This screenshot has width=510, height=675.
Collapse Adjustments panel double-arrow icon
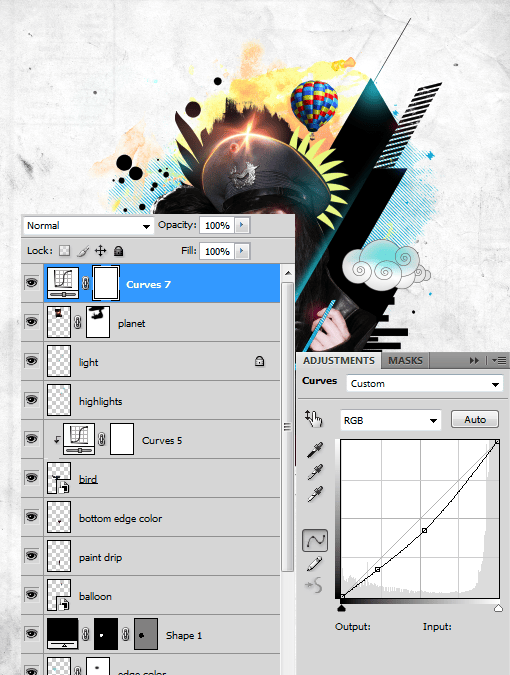[474, 360]
